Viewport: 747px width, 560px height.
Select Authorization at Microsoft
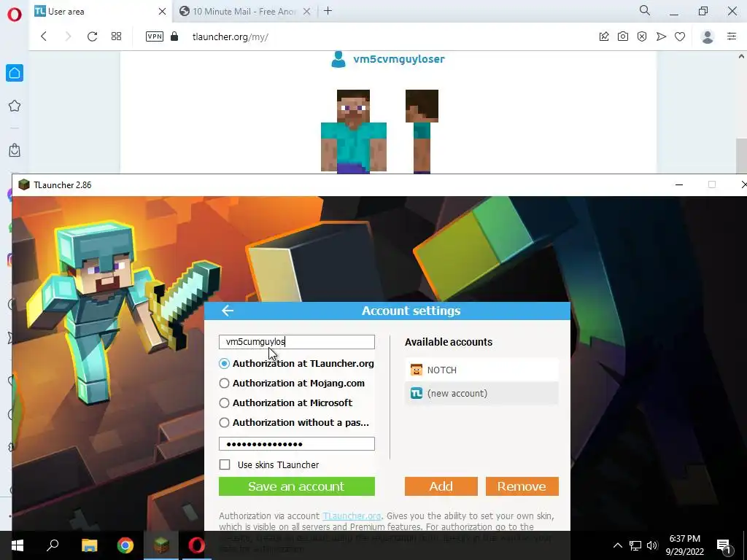point(286,402)
